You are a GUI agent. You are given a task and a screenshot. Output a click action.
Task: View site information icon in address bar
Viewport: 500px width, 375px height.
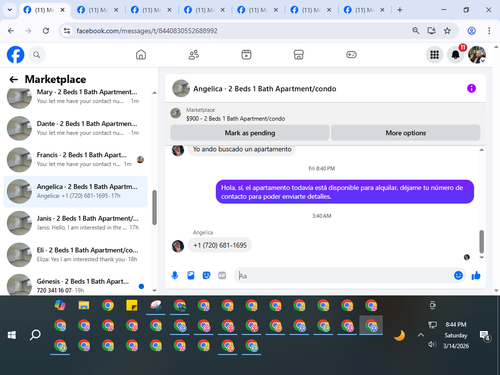point(67,31)
